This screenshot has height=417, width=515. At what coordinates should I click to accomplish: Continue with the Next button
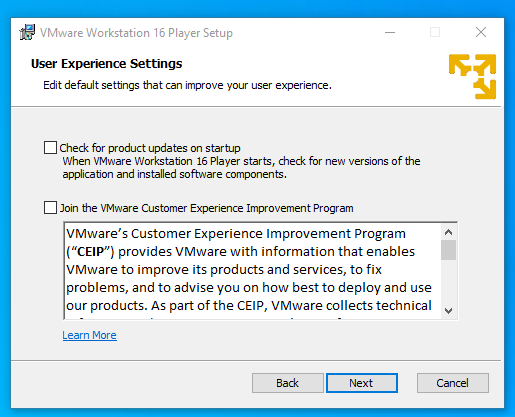362,383
